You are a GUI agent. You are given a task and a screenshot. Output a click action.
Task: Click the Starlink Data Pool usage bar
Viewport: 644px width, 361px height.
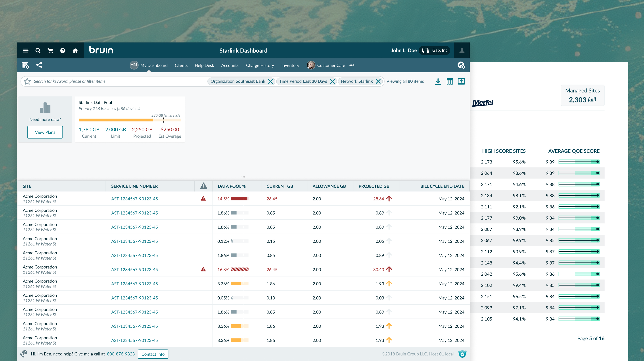coord(130,120)
